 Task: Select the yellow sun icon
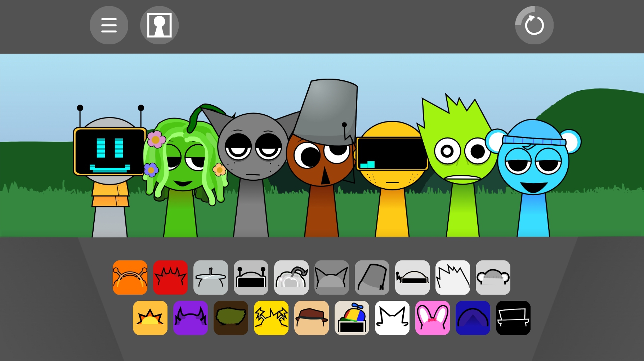(x=150, y=318)
